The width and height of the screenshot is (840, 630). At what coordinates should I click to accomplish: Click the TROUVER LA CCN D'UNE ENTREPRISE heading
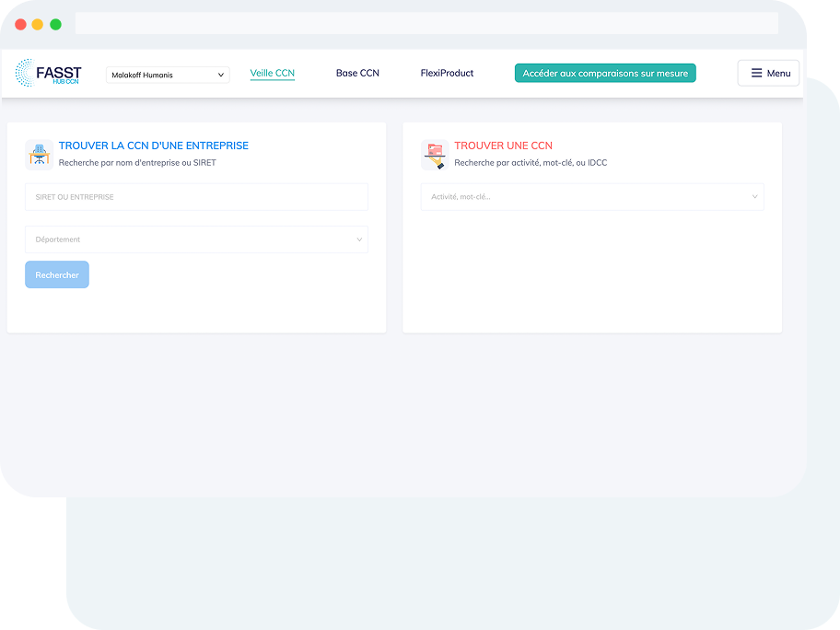tap(153, 146)
